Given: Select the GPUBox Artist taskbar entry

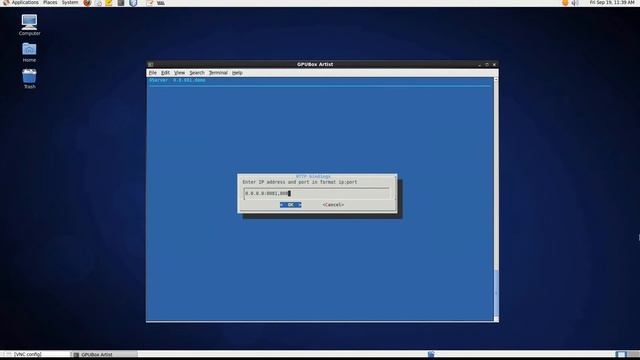Looking at the screenshot, I should click(x=105, y=354).
